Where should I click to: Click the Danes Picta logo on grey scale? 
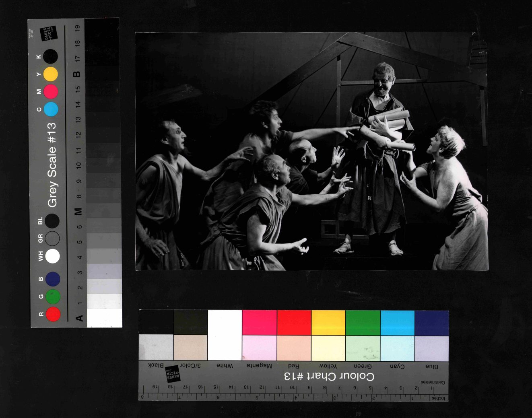tap(48, 34)
